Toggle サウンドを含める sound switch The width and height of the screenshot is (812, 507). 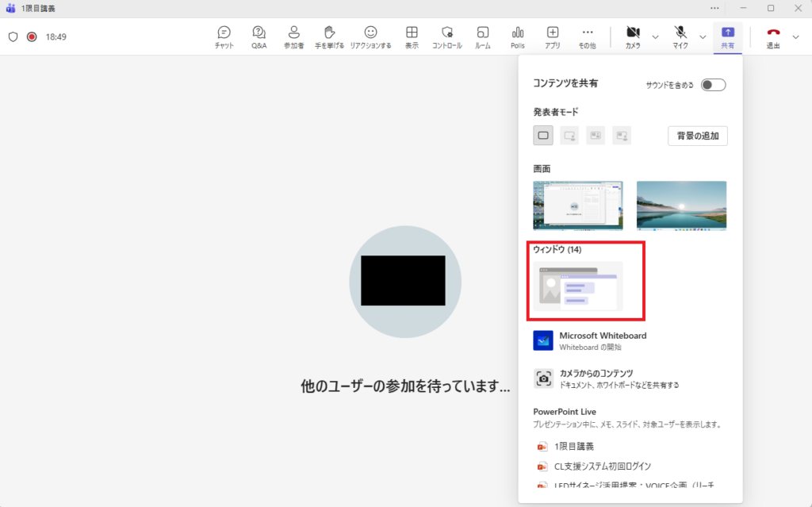(x=713, y=85)
